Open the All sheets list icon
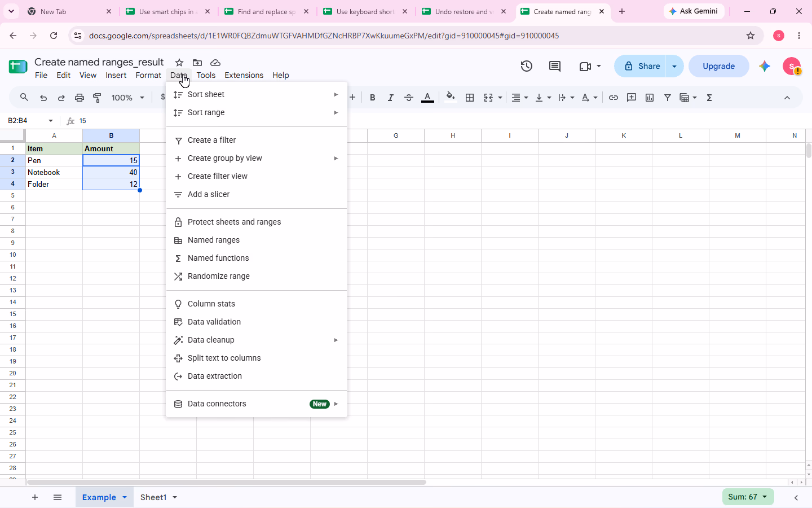 point(58,497)
